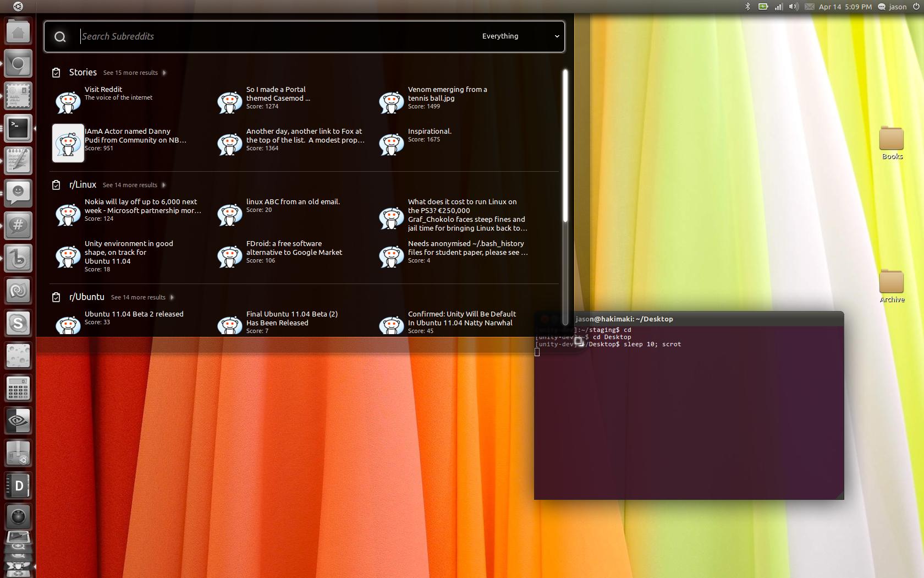The width and height of the screenshot is (924, 578).
Task: Expand r/Ubuntu to see 14 more results
Action: point(142,297)
